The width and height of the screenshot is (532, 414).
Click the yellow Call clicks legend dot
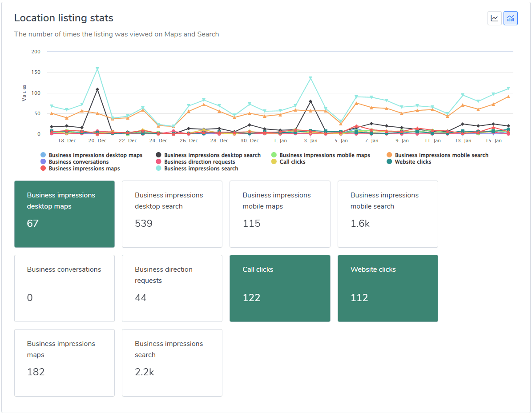pyautogui.click(x=274, y=162)
